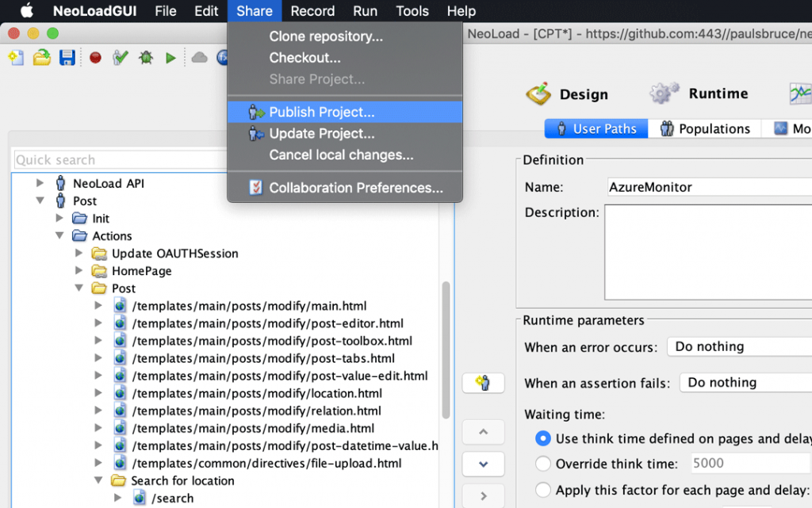Click the Update Project user icon

pos(256,133)
